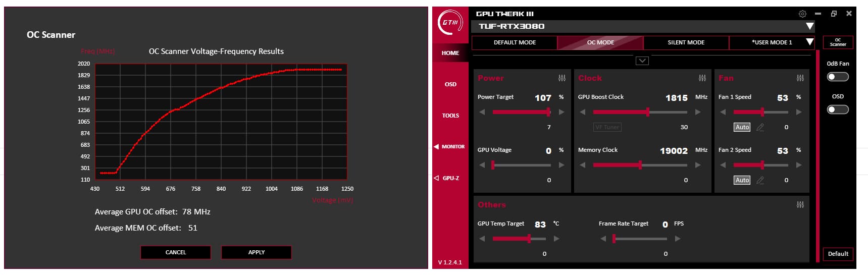Screen dimensions: 868x278
Task: Click CANCEL in OC Scanner dialog
Action: tap(176, 252)
